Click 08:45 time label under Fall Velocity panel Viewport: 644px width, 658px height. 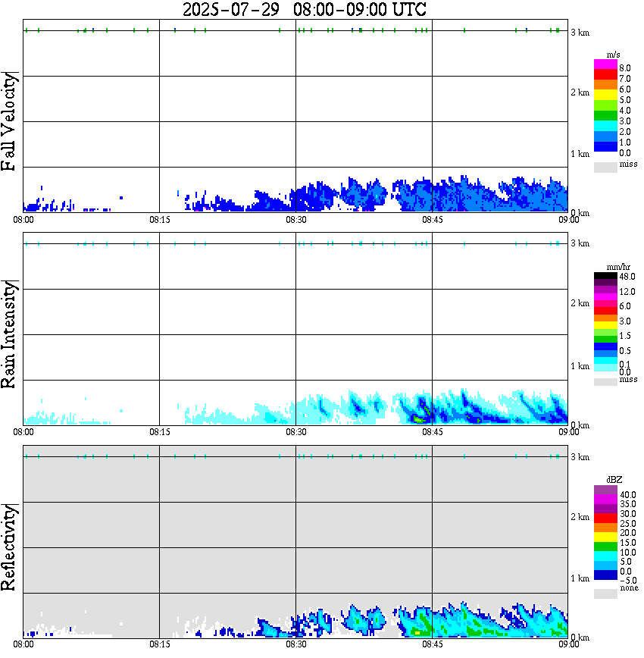click(433, 220)
